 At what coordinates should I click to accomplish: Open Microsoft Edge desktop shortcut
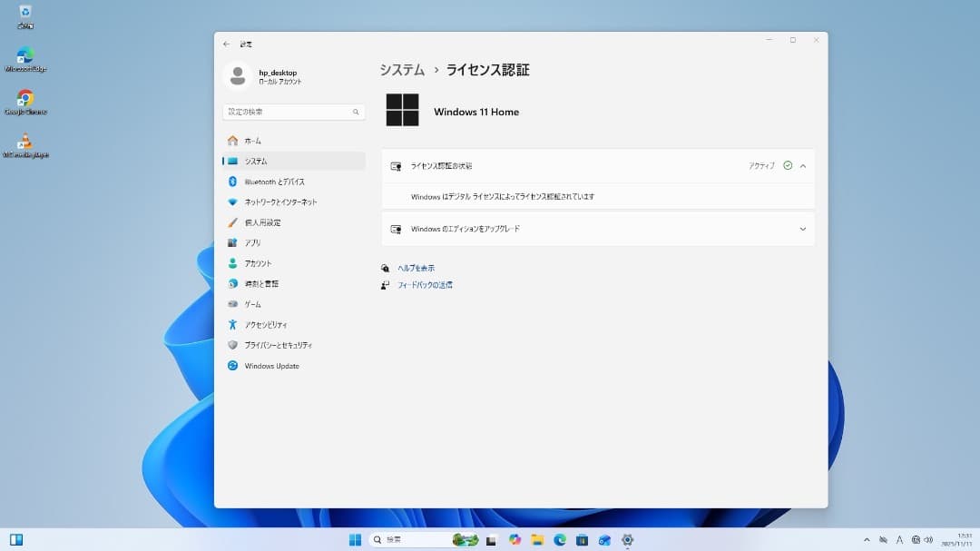(25, 59)
